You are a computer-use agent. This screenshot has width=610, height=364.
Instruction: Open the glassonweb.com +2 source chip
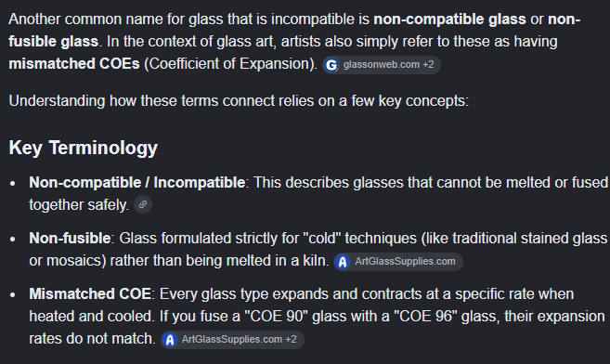click(382, 65)
